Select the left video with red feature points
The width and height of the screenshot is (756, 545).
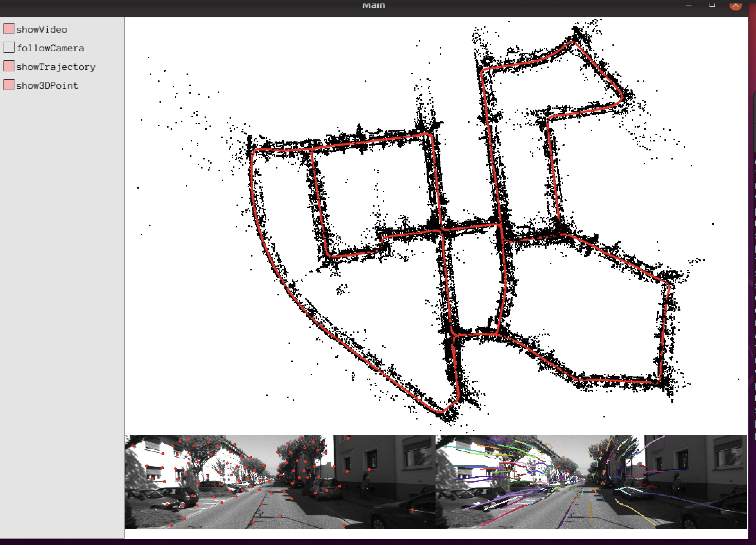coord(280,482)
